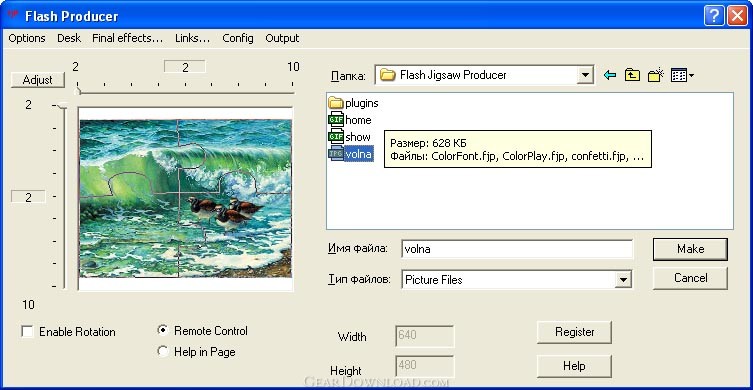
Task: Go up one folder level icon
Action: point(632,75)
